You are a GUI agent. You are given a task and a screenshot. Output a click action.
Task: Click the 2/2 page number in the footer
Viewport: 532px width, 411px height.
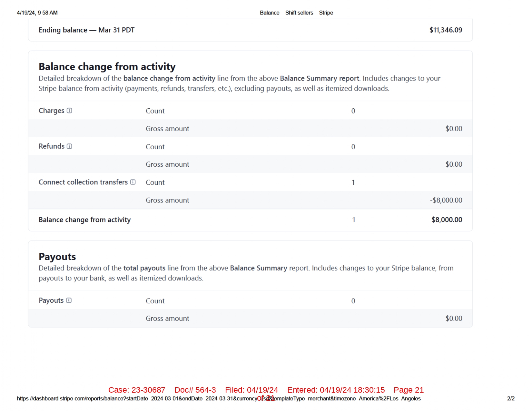point(511,399)
